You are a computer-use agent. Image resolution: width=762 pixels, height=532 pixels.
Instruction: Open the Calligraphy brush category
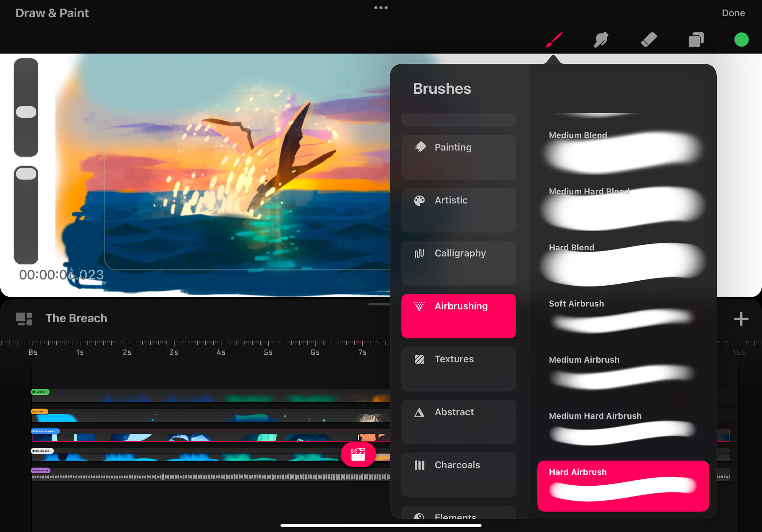[459, 263]
